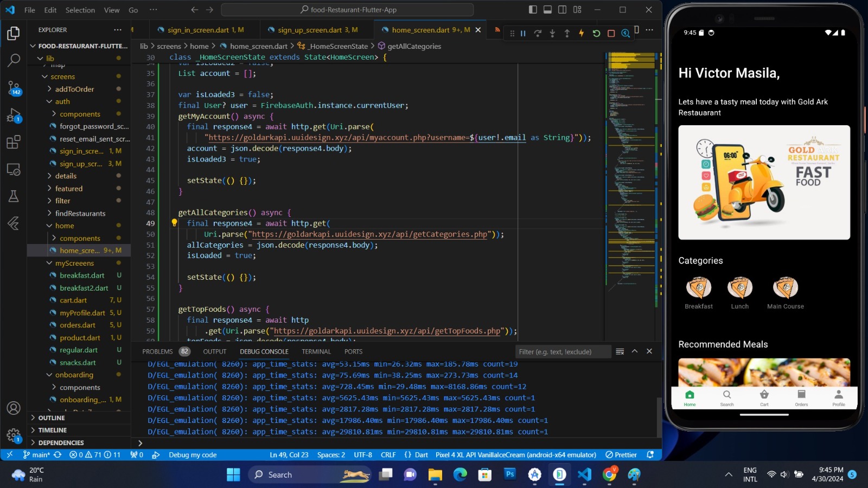Click the Flutter Hot Reload lightning icon
Image resolution: width=868 pixels, height=488 pixels.
(x=582, y=33)
